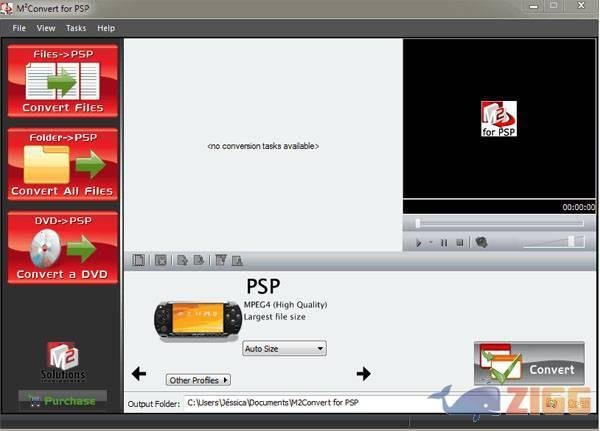Click the second icon in the task toolbar

(160, 260)
